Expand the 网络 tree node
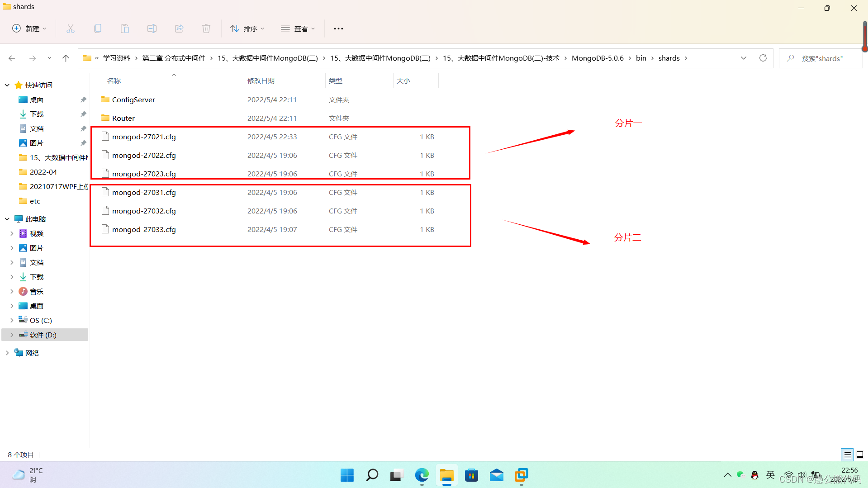868x488 pixels. (7, 353)
